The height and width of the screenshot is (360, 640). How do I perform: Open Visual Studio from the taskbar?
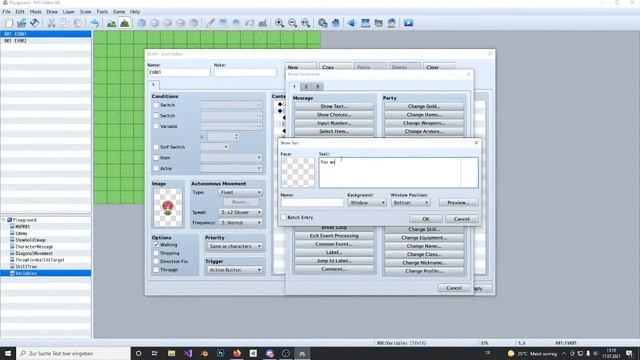coord(188,353)
